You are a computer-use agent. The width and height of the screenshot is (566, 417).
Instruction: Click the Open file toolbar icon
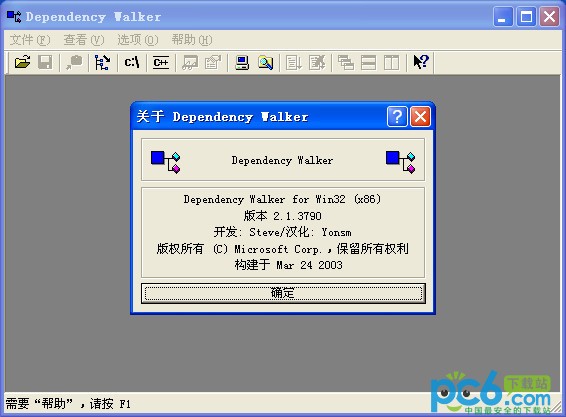click(x=22, y=62)
